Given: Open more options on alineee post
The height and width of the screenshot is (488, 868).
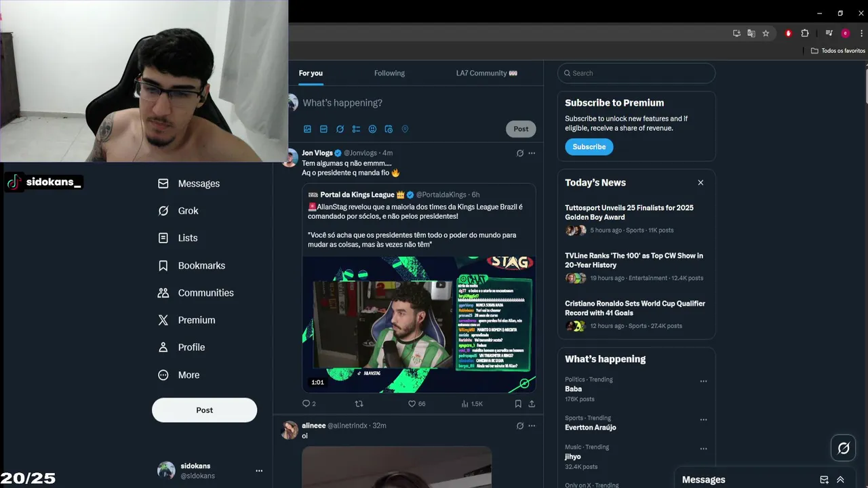Looking at the screenshot, I should (x=532, y=426).
